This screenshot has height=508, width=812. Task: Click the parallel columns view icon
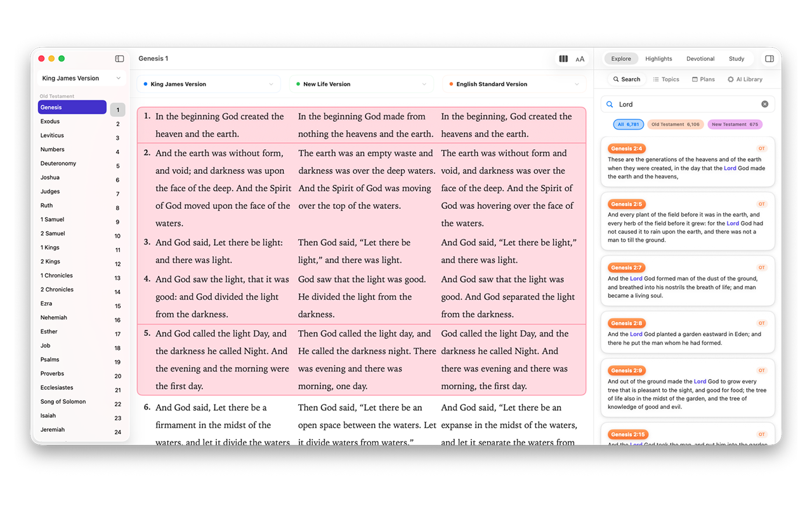click(x=563, y=58)
